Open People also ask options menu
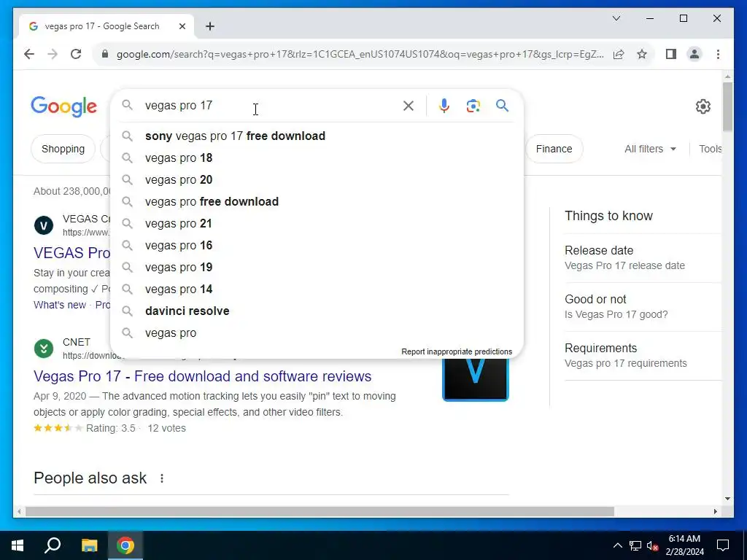 (162, 478)
